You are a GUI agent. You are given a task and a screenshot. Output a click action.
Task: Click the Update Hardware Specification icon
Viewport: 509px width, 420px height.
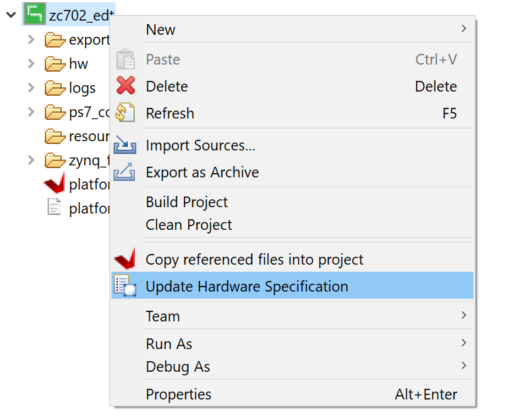click(x=125, y=285)
